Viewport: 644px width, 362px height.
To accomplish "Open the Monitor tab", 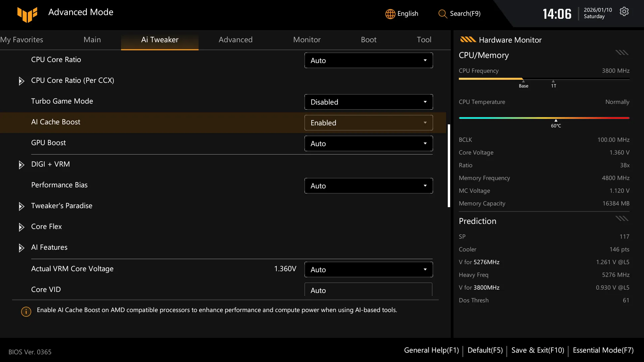I will pos(307,40).
